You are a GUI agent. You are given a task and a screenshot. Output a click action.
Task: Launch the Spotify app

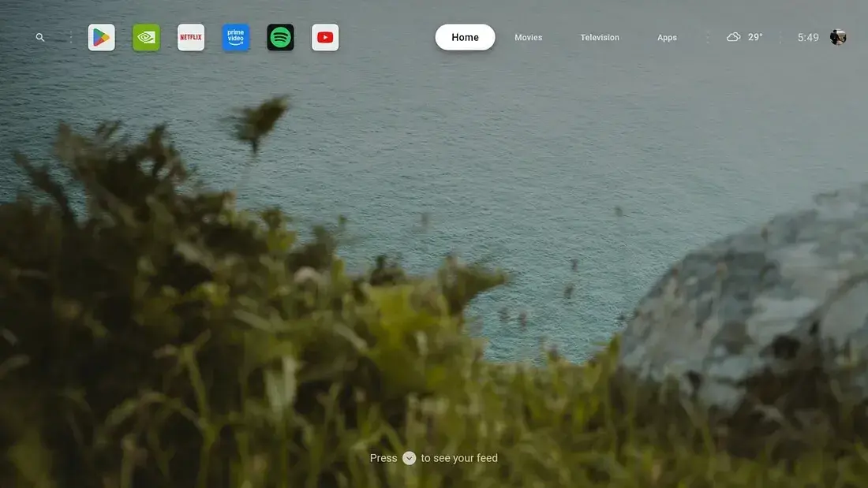pyautogui.click(x=280, y=37)
